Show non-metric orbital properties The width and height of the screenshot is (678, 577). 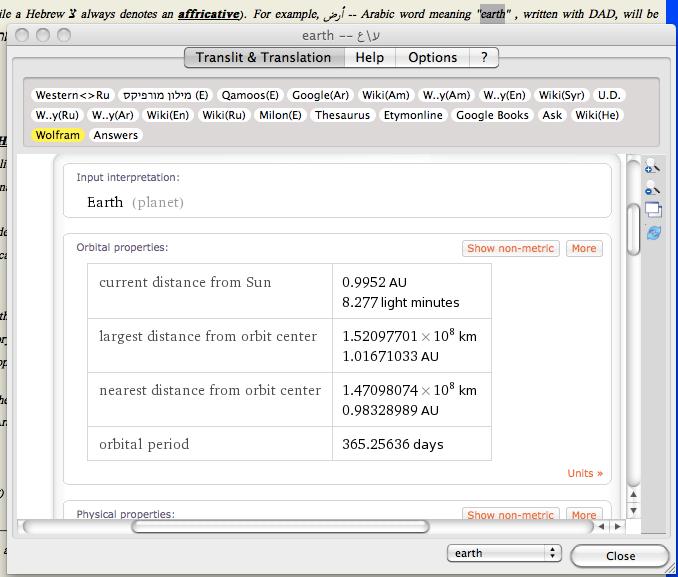tap(510, 248)
